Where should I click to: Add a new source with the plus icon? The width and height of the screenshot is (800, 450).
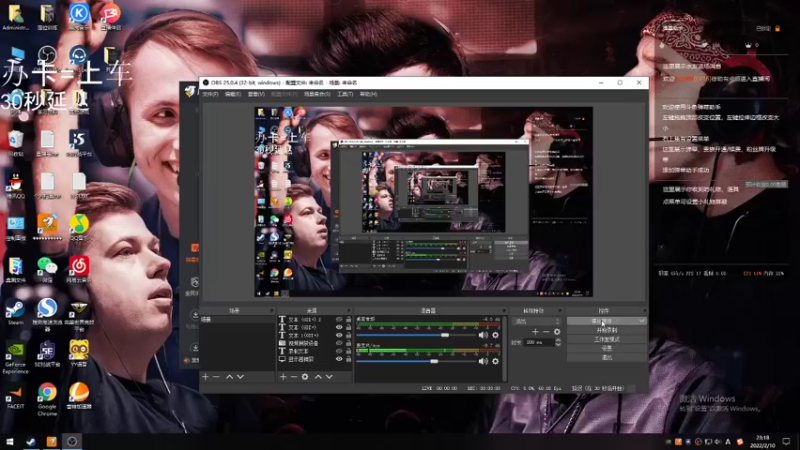283,377
